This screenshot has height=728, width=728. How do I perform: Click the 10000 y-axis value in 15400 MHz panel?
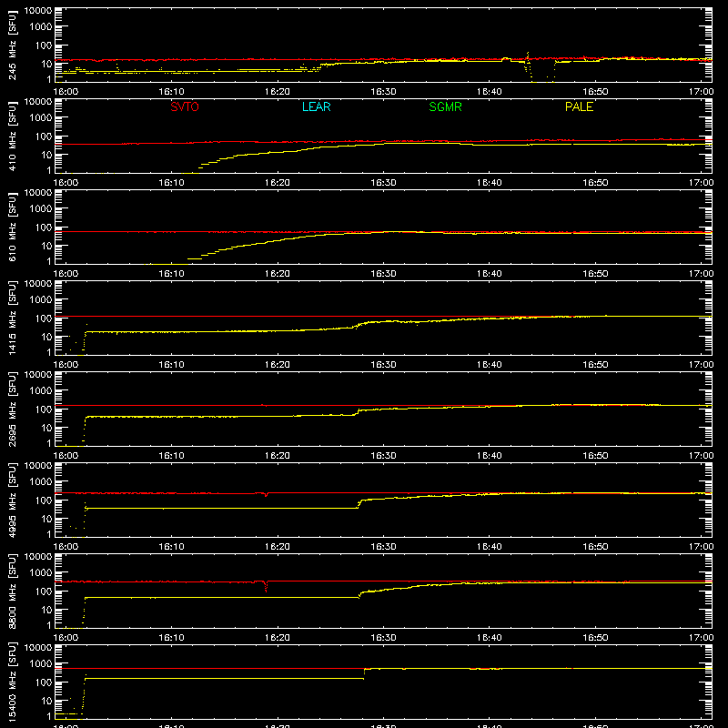[38, 648]
